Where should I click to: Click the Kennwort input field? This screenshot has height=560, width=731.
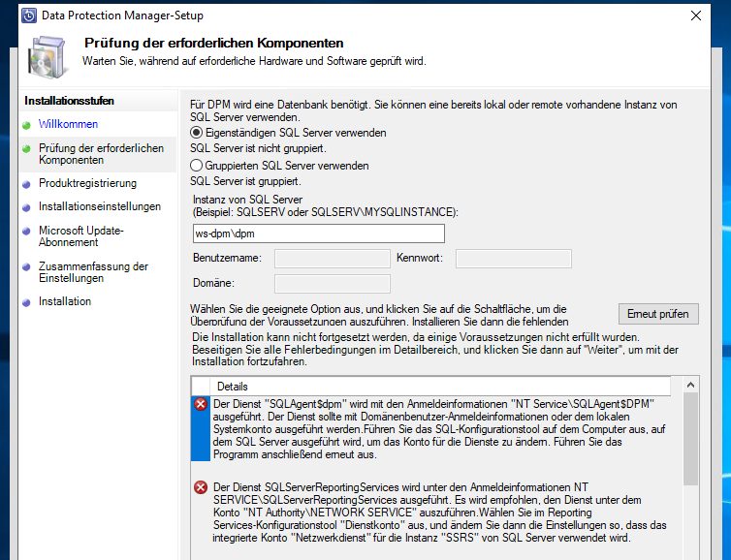(x=513, y=258)
